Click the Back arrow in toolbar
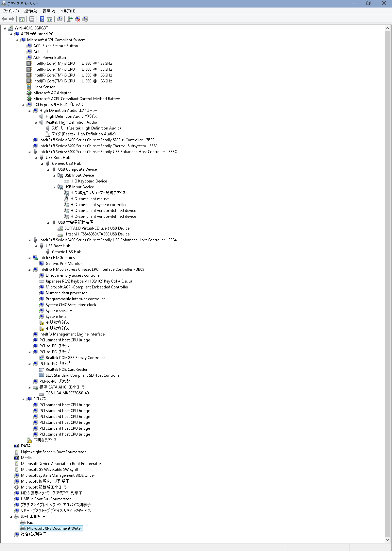The height and width of the screenshot is (551, 392). coord(4,19)
